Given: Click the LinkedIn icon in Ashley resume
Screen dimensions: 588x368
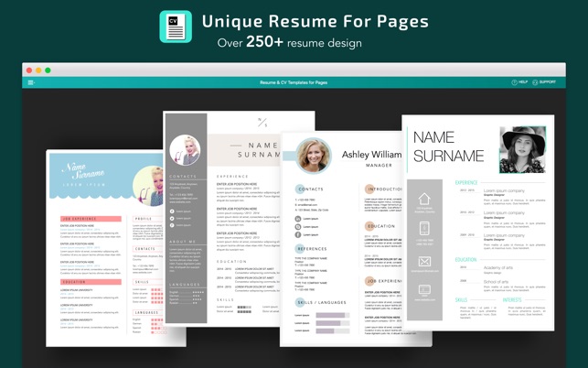Looking at the screenshot, I should pos(298,219).
